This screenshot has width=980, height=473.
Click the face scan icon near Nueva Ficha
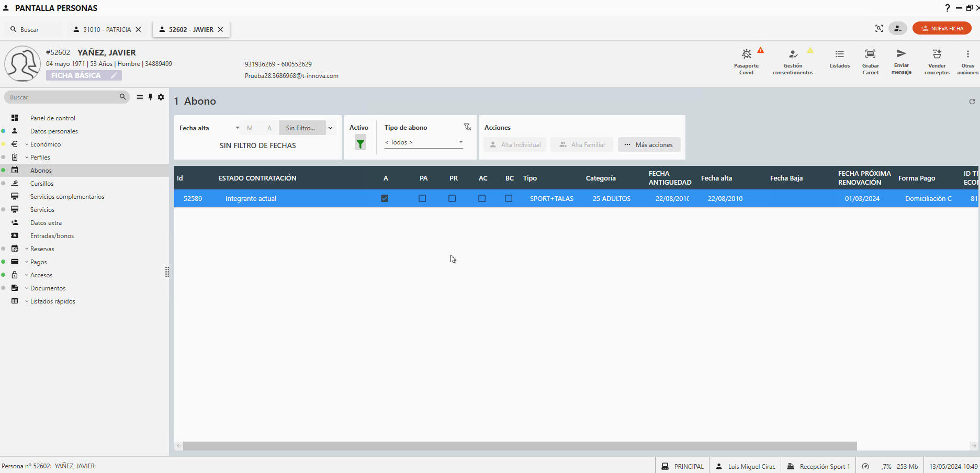tap(879, 28)
